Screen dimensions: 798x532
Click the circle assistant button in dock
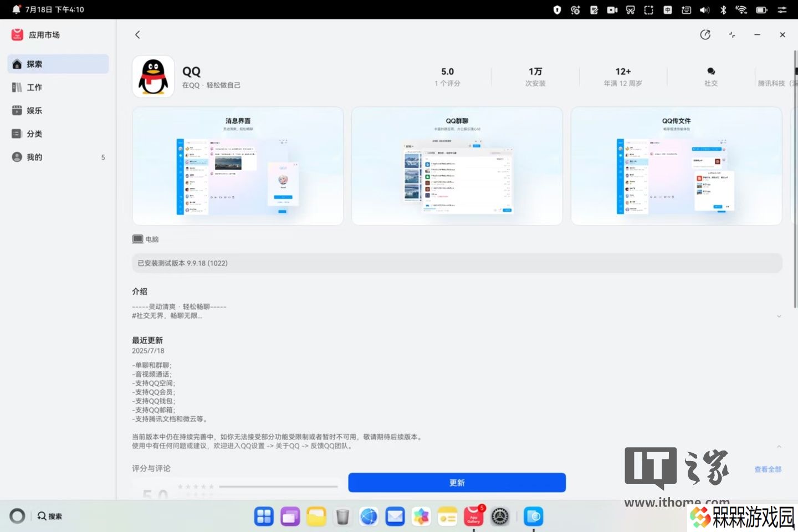pyautogui.click(x=17, y=516)
